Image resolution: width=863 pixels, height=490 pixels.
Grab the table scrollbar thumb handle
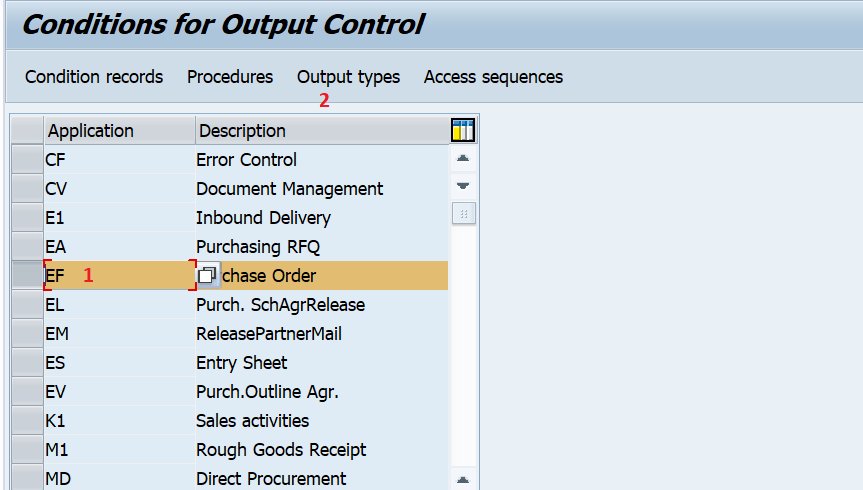coord(463,214)
